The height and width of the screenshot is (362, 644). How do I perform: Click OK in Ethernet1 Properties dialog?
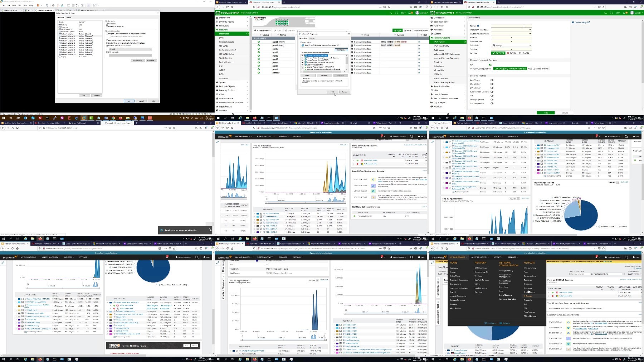point(332,92)
